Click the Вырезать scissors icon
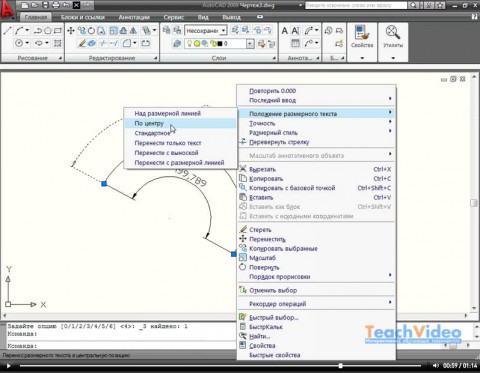The image size is (480, 373). (x=243, y=169)
